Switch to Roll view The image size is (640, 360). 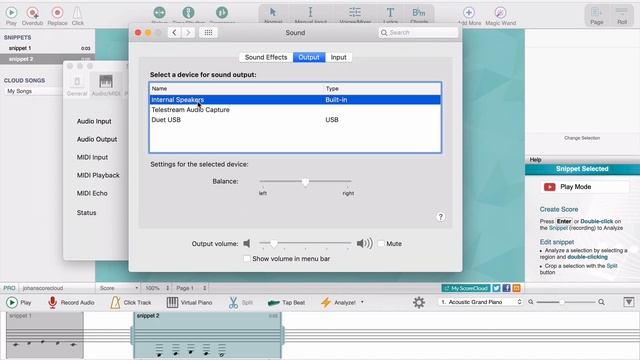[622, 16]
